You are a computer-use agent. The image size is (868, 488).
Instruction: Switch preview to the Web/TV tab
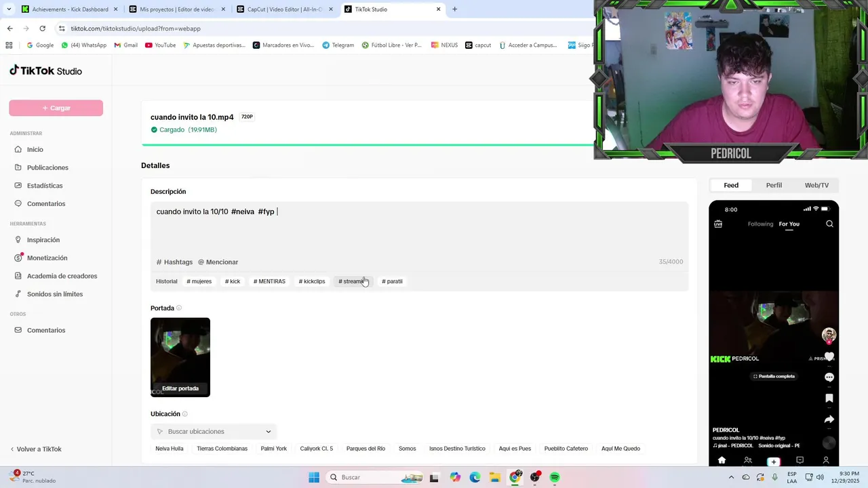tap(816, 185)
